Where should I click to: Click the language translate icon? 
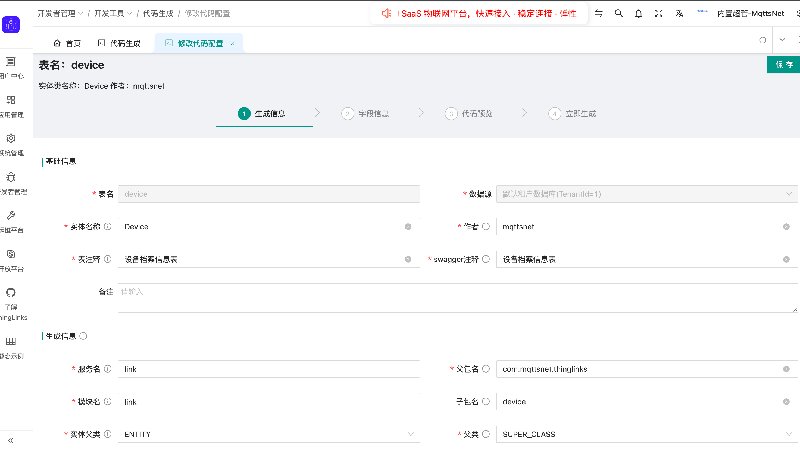[x=679, y=13]
